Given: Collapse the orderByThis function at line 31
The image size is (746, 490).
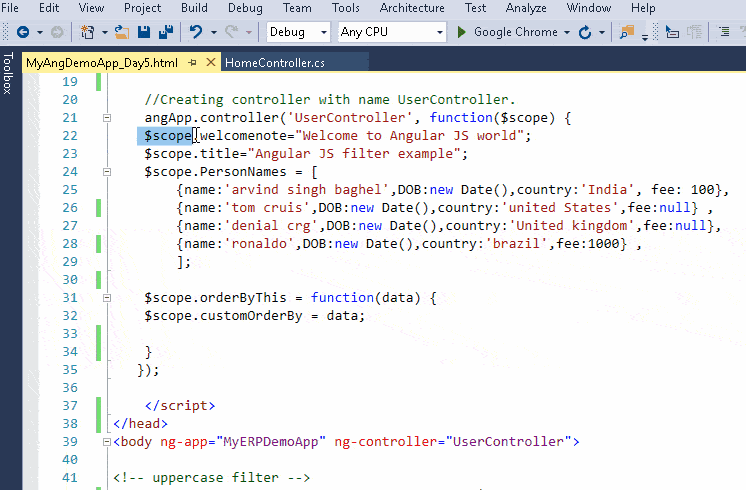Looking at the screenshot, I should pos(107,298).
